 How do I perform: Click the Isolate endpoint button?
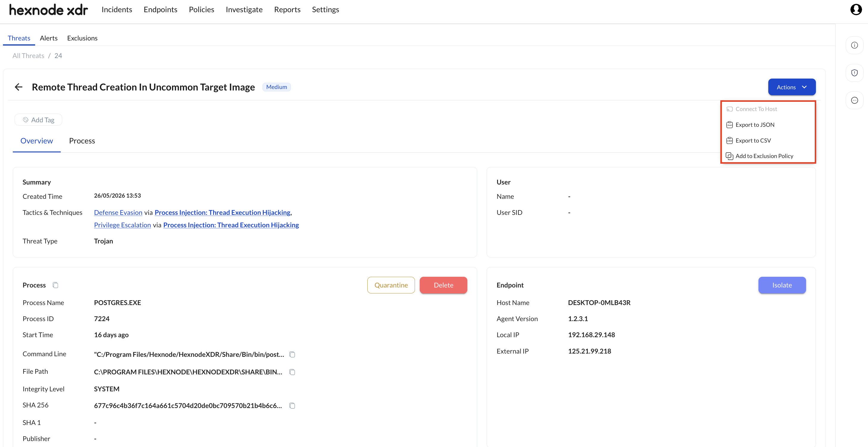coord(782,285)
